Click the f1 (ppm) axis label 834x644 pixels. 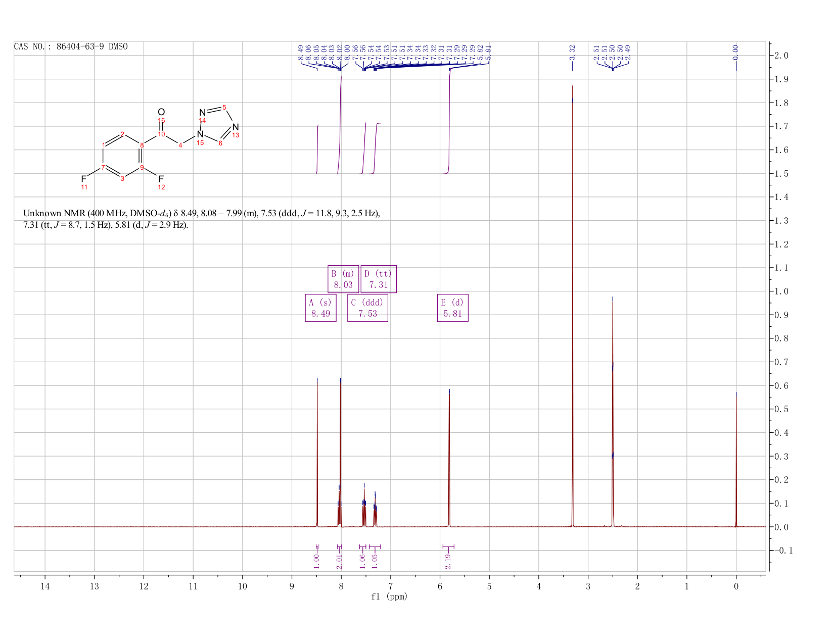[x=389, y=597]
